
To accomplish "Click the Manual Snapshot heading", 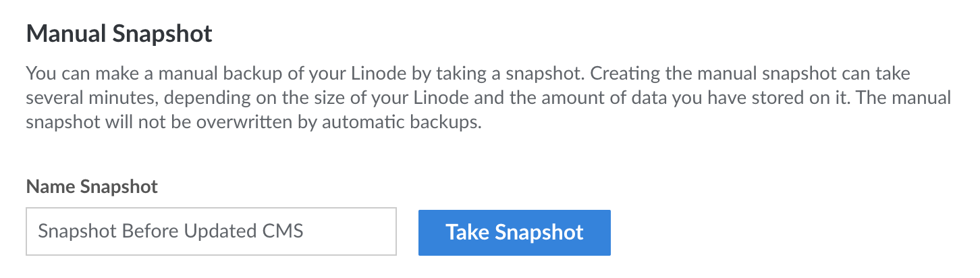I will [119, 34].
